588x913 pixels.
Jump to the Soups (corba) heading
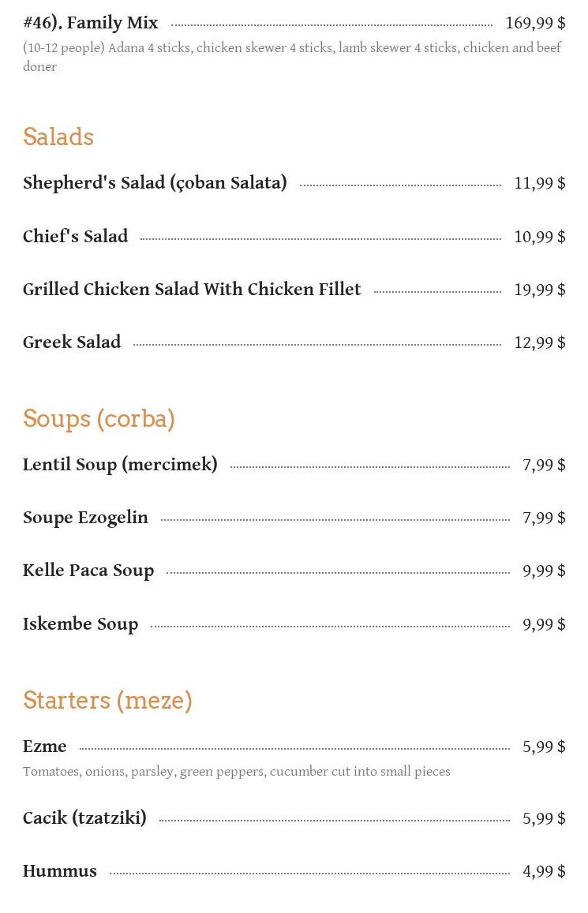pyautogui.click(x=99, y=418)
